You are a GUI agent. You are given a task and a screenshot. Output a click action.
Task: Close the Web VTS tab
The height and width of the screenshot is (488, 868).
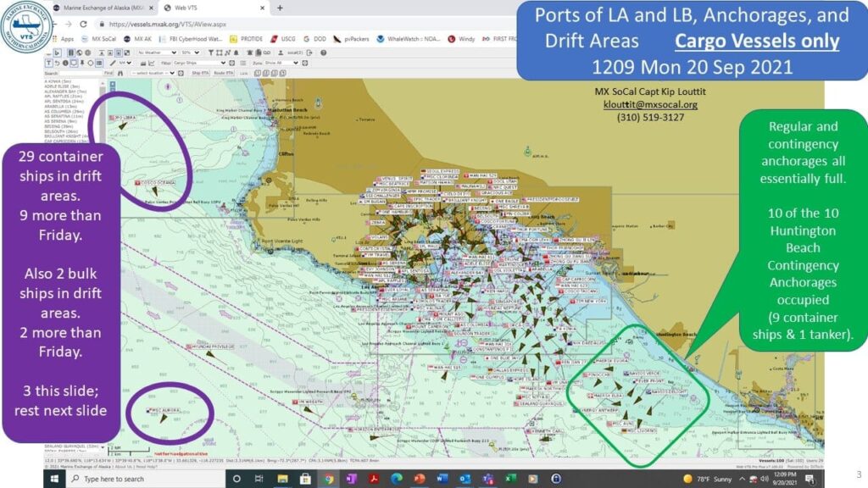[x=263, y=8]
